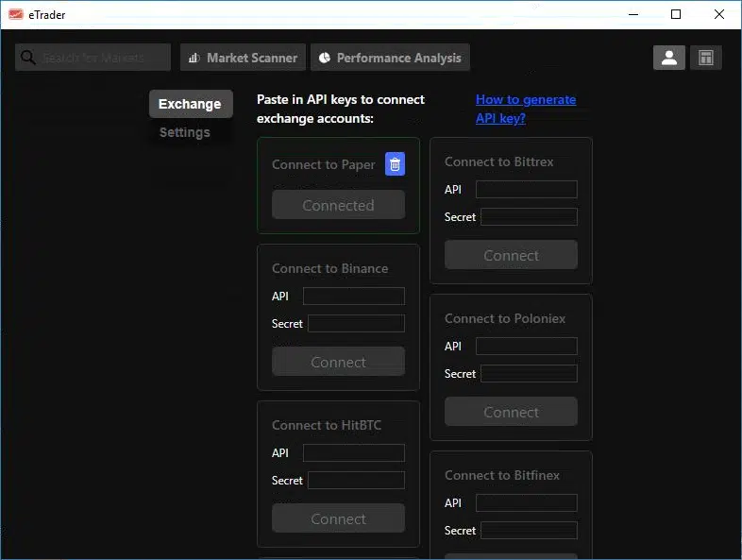
Task: Click the Poloniex API input field
Action: click(526, 347)
